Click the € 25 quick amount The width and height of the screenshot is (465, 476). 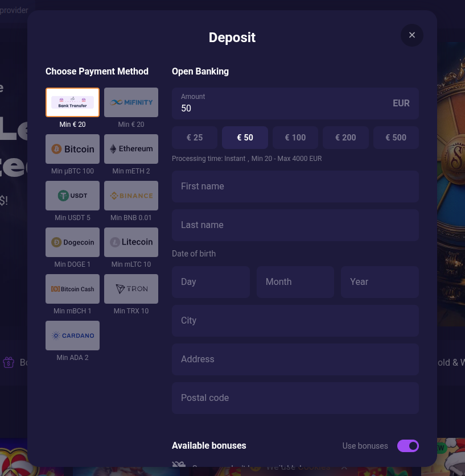[195, 138]
